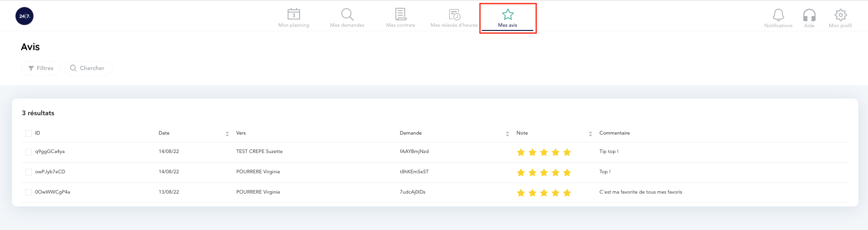868x230 pixels.
Task: Open Notifications bell icon
Action: 778,15
